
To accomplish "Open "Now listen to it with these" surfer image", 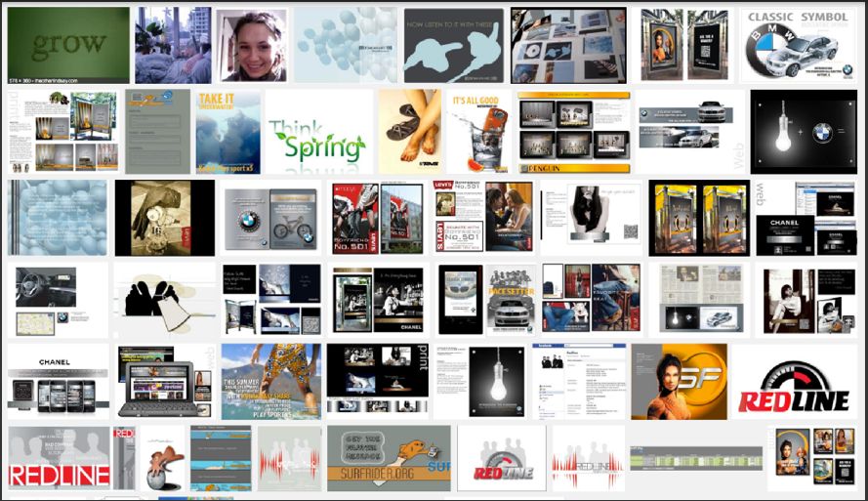I will pyautogui.click(x=454, y=45).
